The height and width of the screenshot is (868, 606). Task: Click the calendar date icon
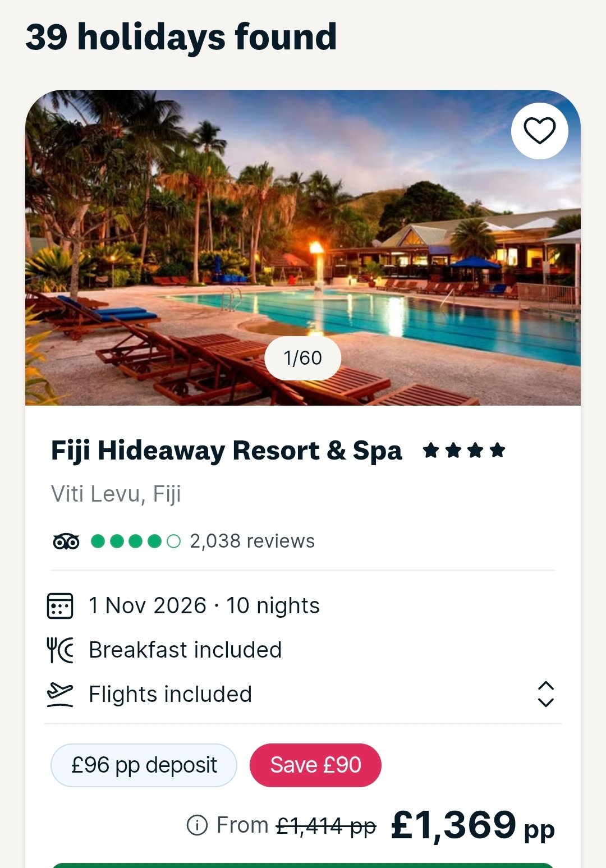click(59, 606)
